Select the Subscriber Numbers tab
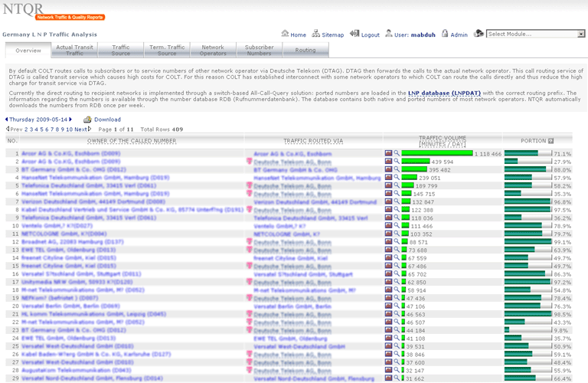Image resolution: width=588 pixels, height=383 pixels. tap(259, 50)
